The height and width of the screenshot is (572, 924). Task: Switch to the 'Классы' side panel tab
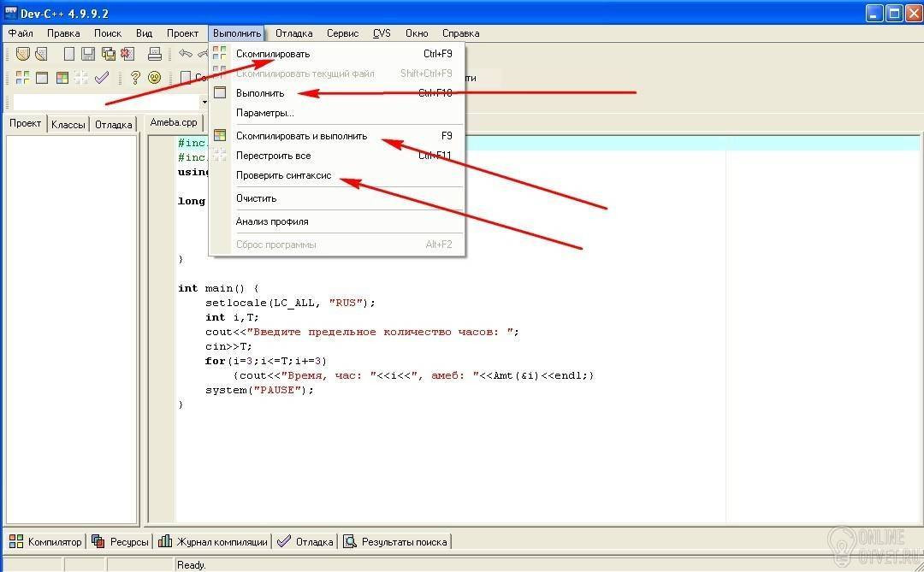[68, 124]
